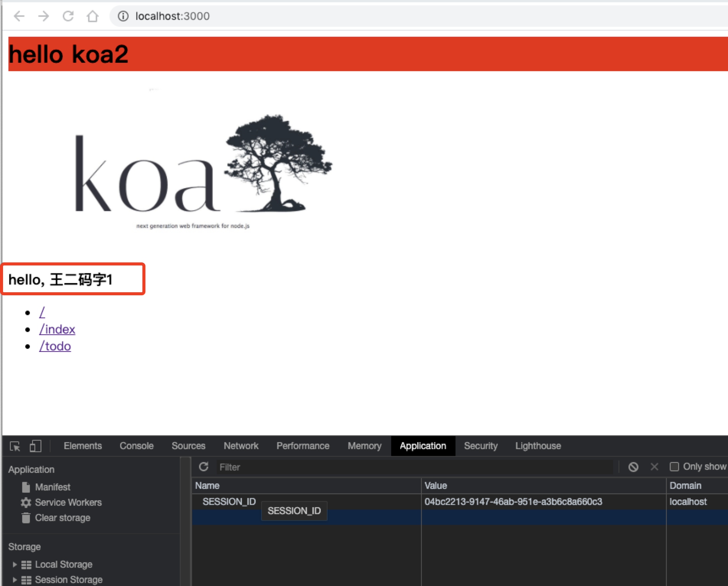Image resolution: width=728 pixels, height=586 pixels.
Task: Sort cookies by Domain column header
Action: pos(697,485)
